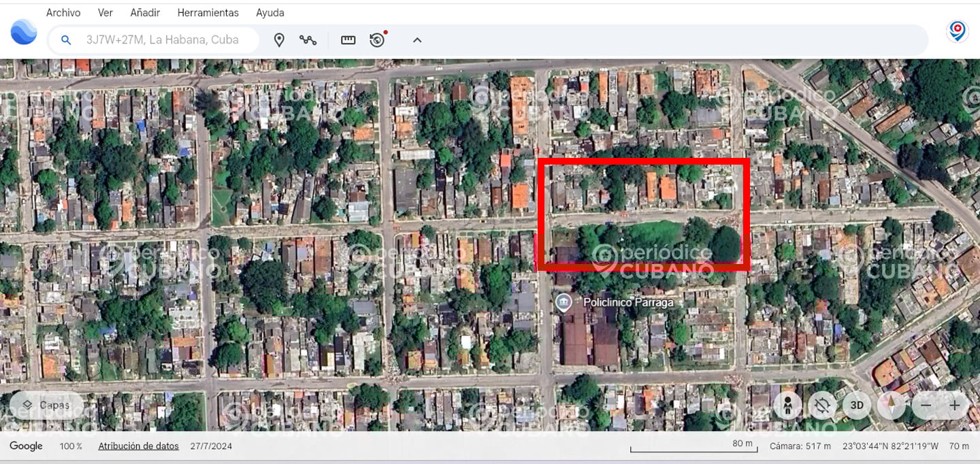
Task: Open the ruler measure tool
Action: [348, 40]
